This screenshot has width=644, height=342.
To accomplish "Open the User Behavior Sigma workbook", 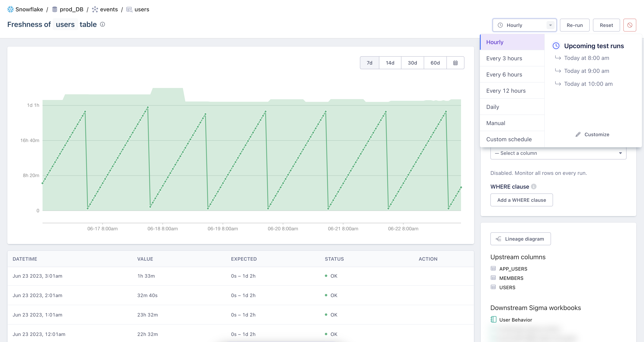I will (x=515, y=320).
